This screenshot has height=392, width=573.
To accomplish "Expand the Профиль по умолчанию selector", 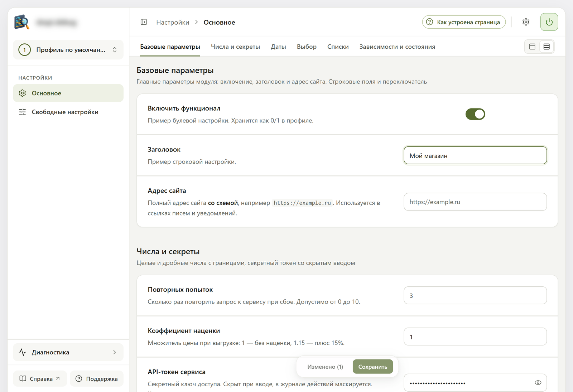I will pos(68,50).
